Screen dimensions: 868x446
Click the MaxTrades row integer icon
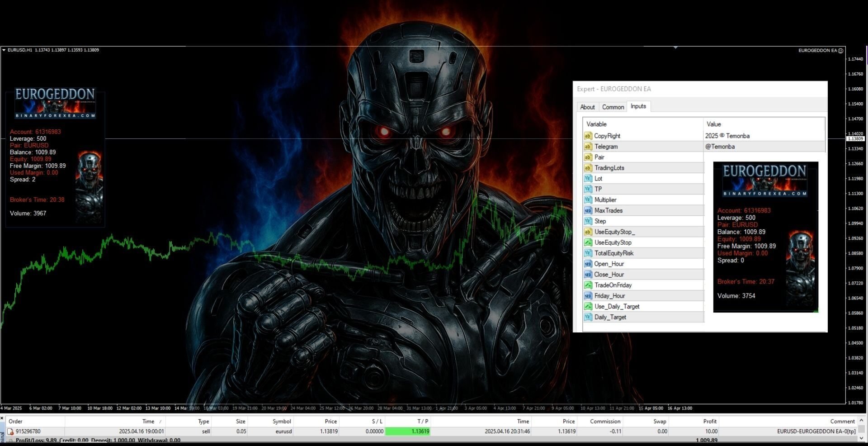(588, 210)
